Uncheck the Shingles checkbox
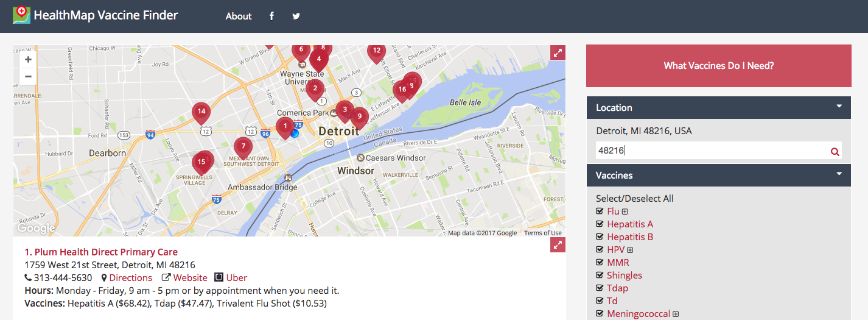This screenshot has height=320, width=868. (600, 276)
